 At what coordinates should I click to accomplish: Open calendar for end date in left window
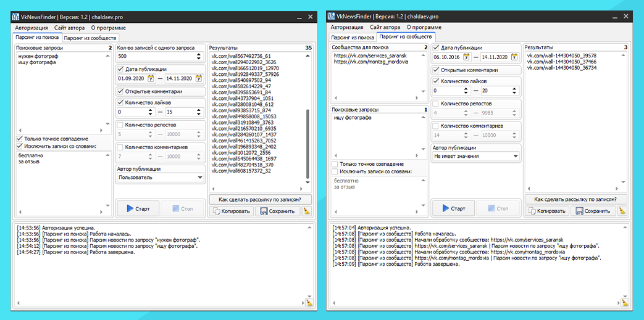pyautogui.click(x=199, y=78)
